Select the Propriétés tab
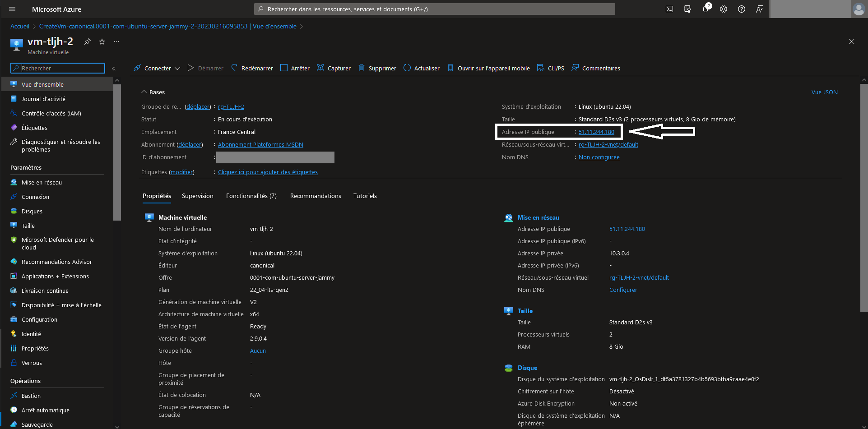Image resolution: width=868 pixels, height=429 pixels. coord(157,196)
